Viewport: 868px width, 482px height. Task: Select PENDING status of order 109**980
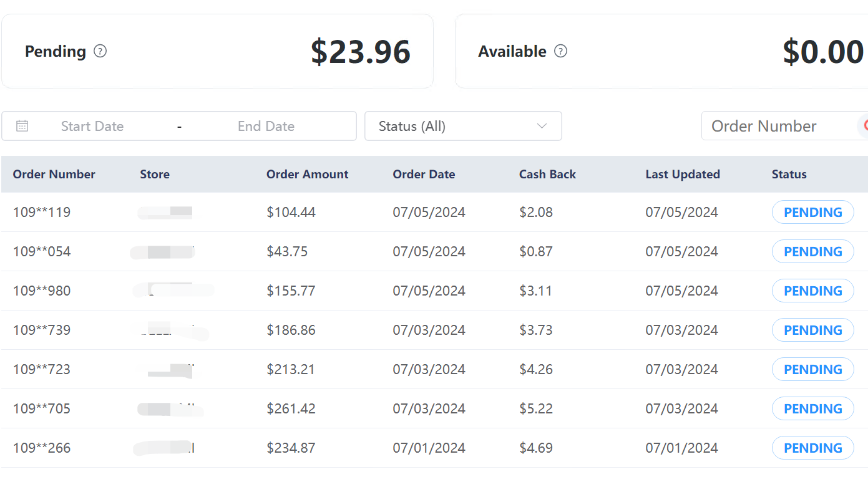pyautogui.click(x=812, y=291)
